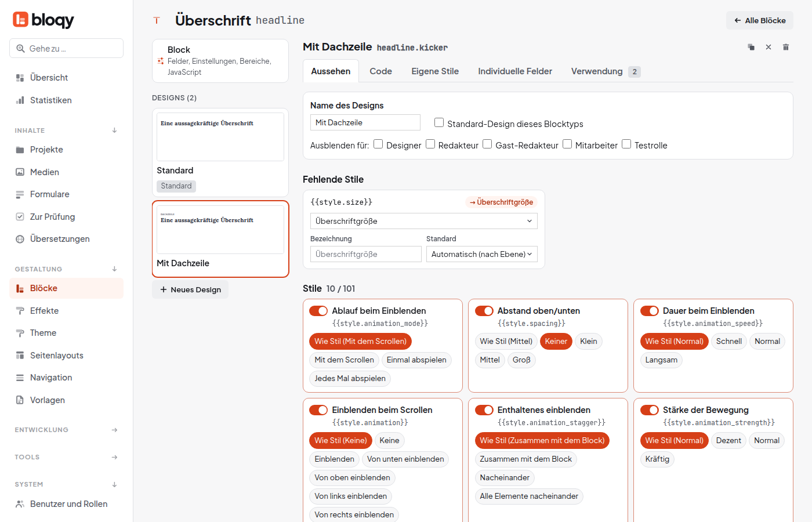Image resolution: width=812 pixels, height=522 pixels.
Task: Click the Formulare icon in sidebar
Action: pos(20,194)
